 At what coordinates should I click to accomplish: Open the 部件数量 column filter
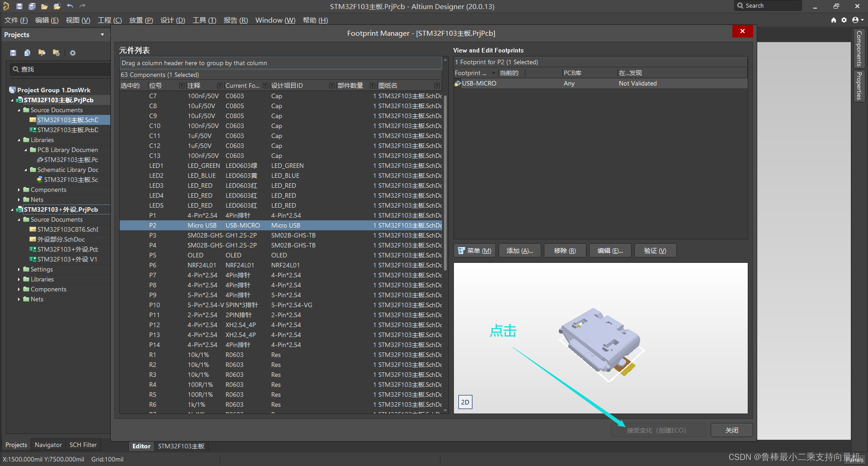coord(373,86)
